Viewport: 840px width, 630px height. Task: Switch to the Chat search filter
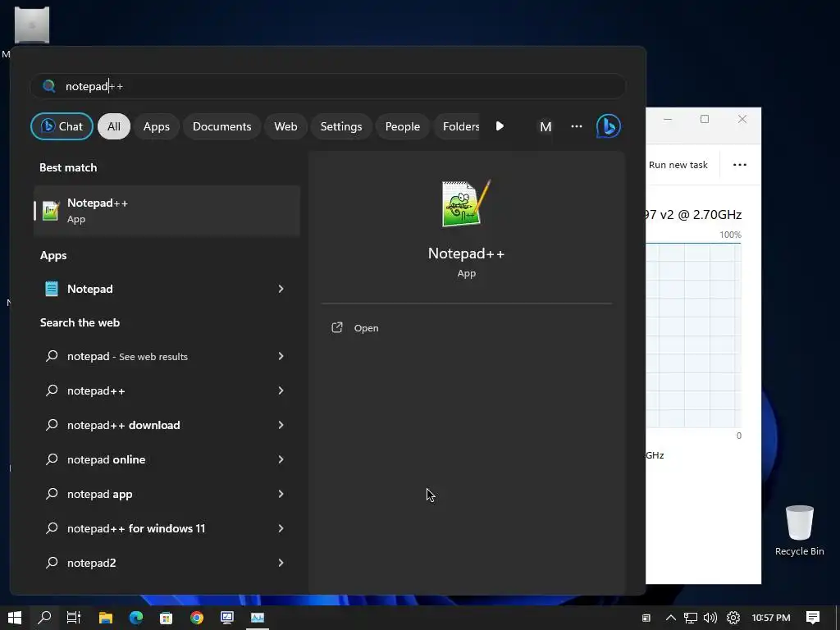coord(62,126)
